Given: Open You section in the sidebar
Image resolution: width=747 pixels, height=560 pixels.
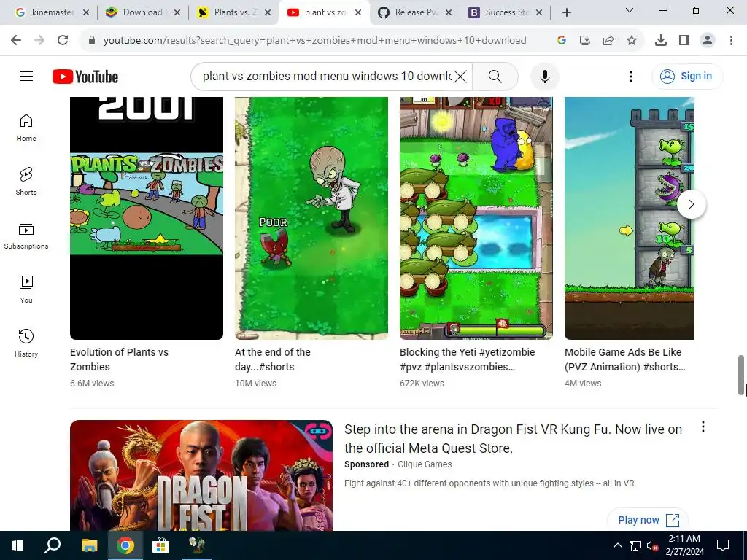Looking at the screenshot, I should pos(26,289).
